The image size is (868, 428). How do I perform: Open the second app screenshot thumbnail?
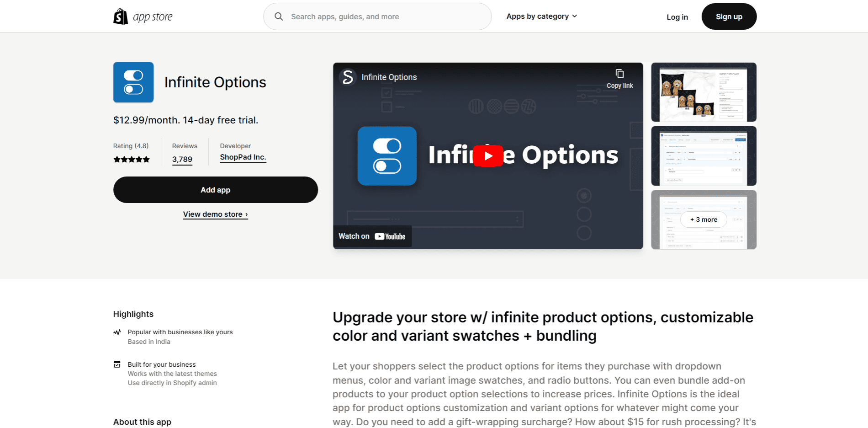click(704, 156)
